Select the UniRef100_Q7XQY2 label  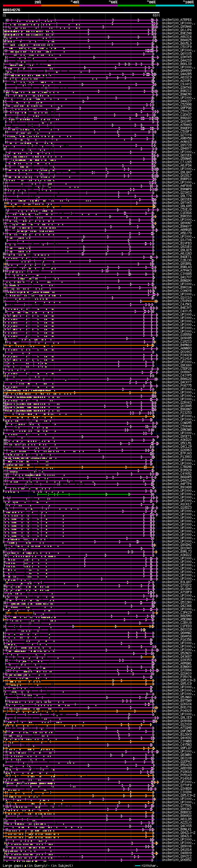[177, 585]
